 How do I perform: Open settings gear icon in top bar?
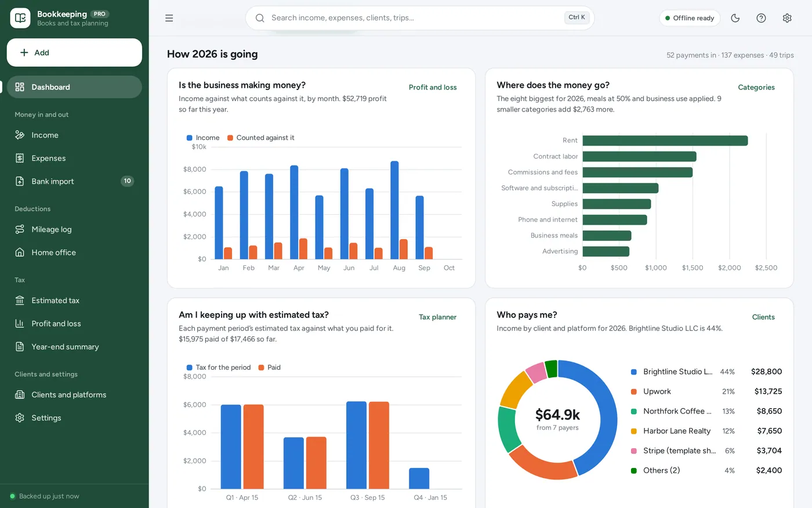pos(787,18)
